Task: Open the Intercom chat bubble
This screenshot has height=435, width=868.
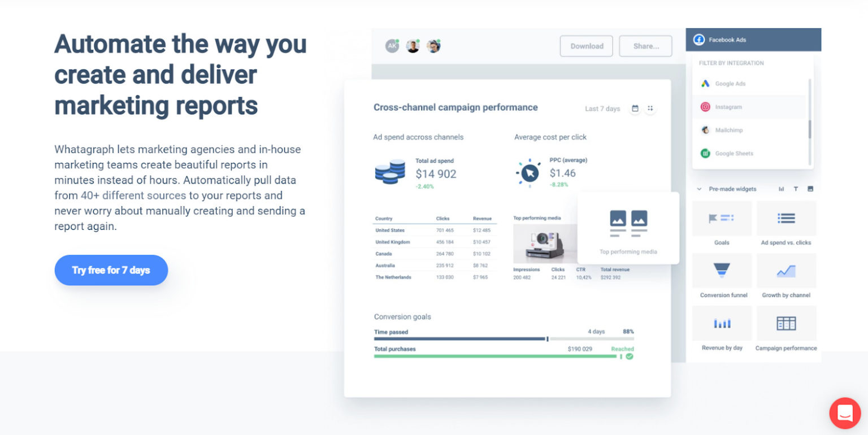Action: pos(844,413)
